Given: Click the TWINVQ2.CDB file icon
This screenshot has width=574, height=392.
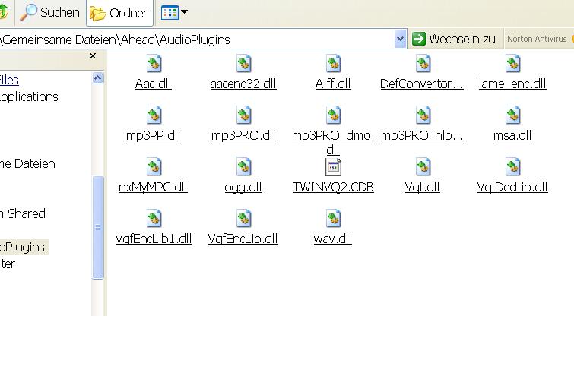Looking at the screenshot, I should click(x=333, y=167).
